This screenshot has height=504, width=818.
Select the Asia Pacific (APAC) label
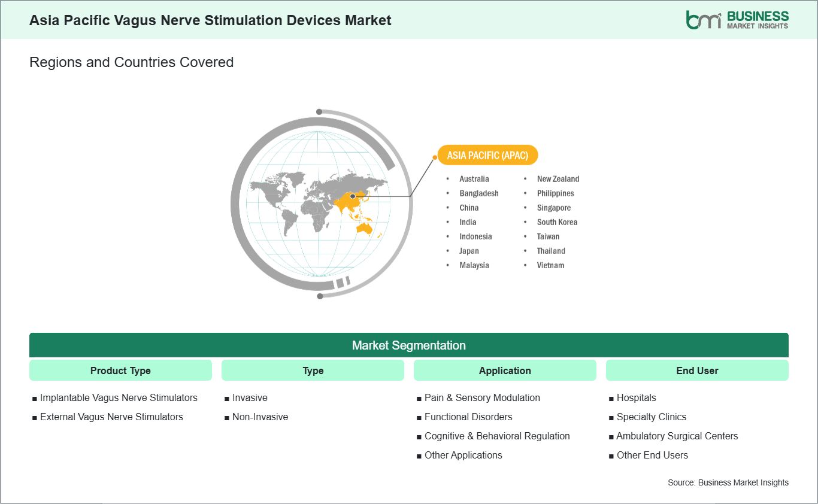[x=487, y=156]
